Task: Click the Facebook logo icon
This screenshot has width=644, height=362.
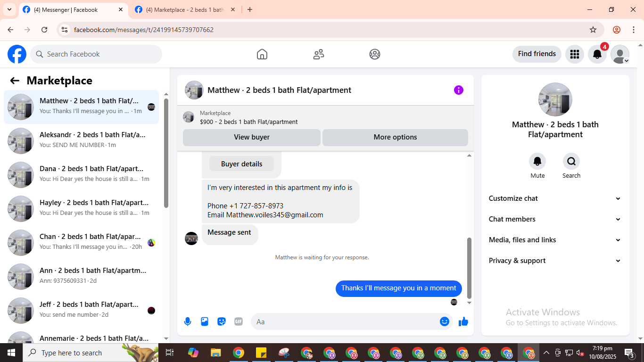Action: coord(17,54)
